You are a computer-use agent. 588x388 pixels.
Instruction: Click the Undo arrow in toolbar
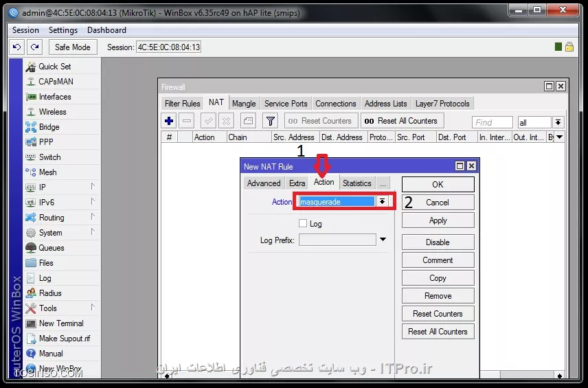pos(17,47)
